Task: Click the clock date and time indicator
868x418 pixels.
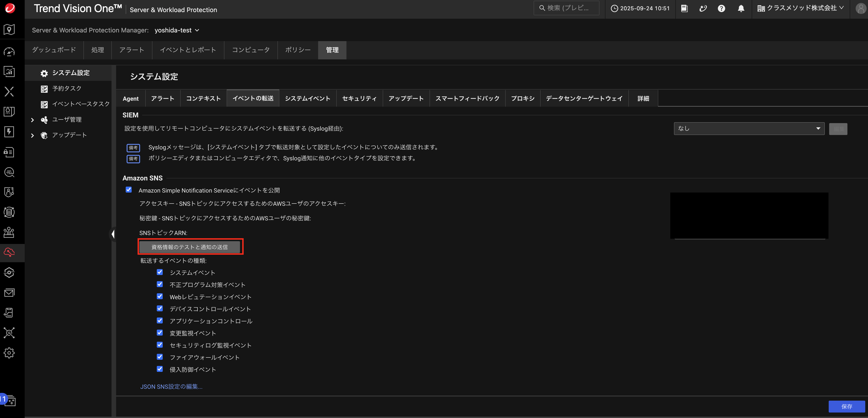Action: point(640,8)
